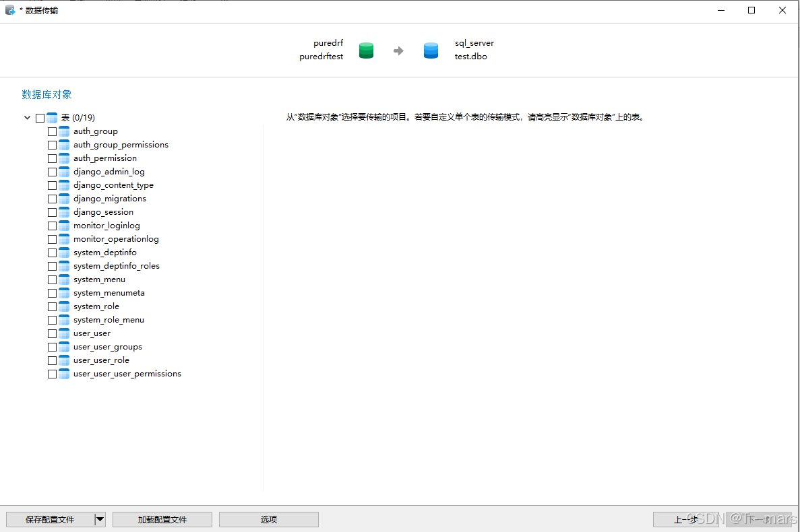The image size is (800, 532).
Task: Click the table icon of system_role
Action: pos(64,307)
